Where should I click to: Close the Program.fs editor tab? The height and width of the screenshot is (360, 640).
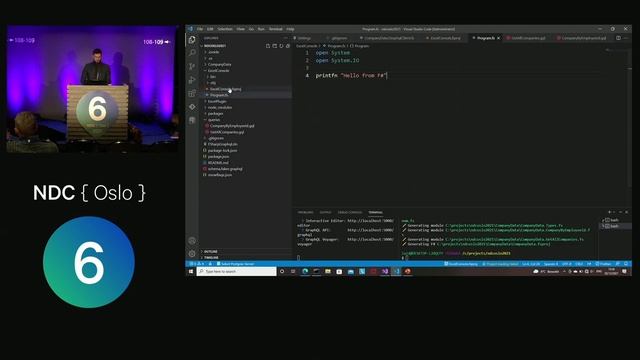[x=498, y=38]
